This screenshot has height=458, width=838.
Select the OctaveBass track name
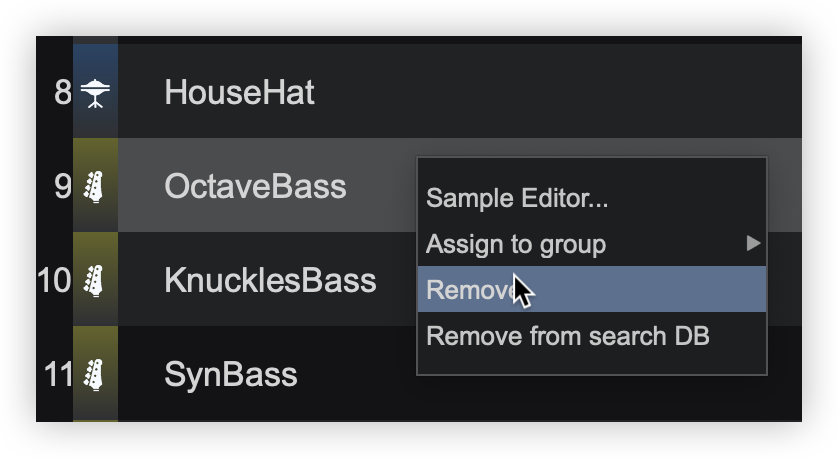pos(255,187)
